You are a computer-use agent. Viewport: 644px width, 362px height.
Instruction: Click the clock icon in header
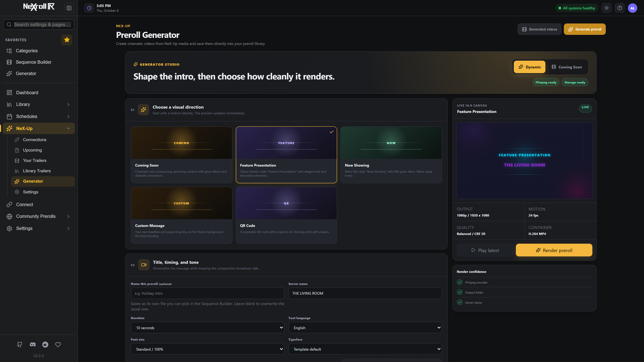89,8
